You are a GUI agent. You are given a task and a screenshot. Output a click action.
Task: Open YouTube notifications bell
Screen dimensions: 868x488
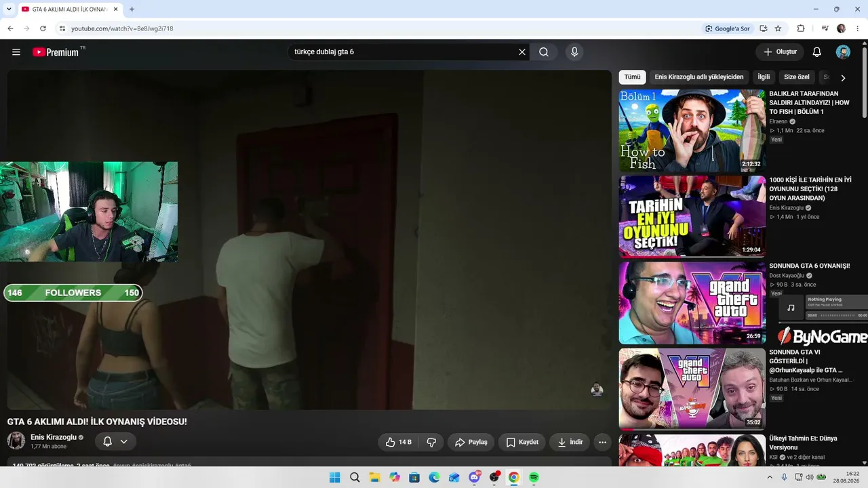point(817,52)
